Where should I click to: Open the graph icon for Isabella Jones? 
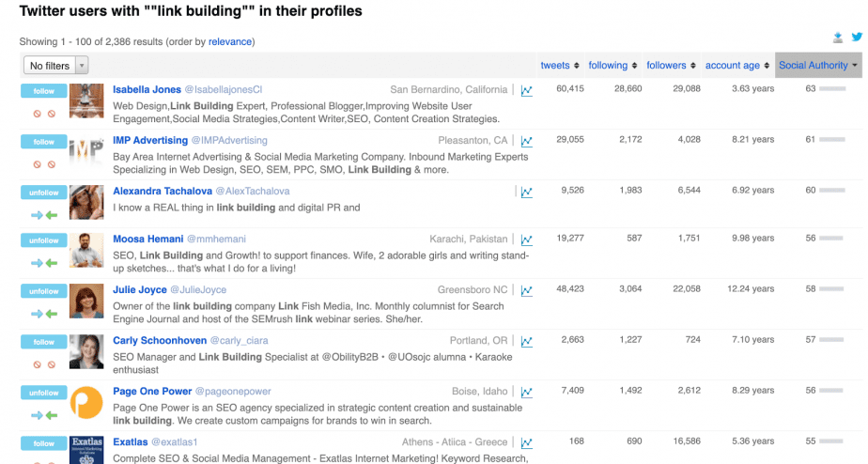(x=526, y=90)
